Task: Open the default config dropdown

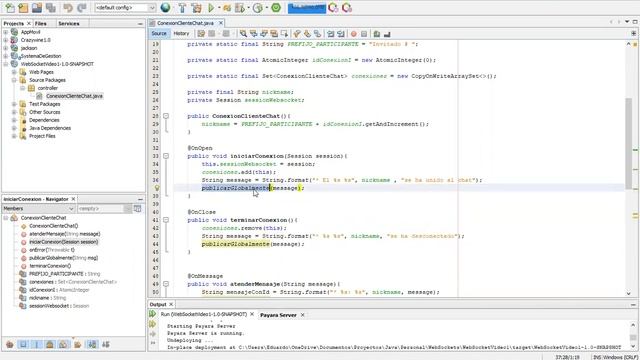Action: [125, 8]
